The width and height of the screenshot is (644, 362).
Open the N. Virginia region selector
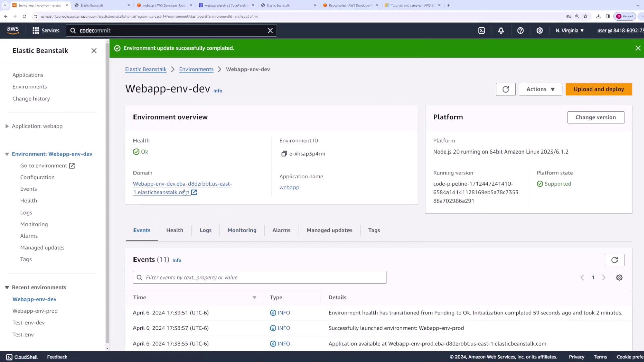click(x=570, y=31)
